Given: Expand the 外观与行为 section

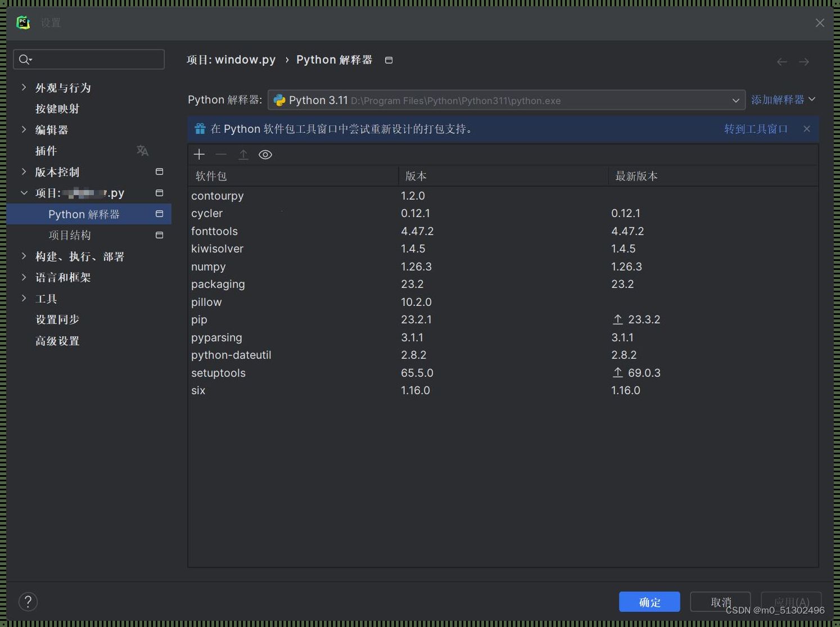Looking at the screenshot, I should (24, 87).
